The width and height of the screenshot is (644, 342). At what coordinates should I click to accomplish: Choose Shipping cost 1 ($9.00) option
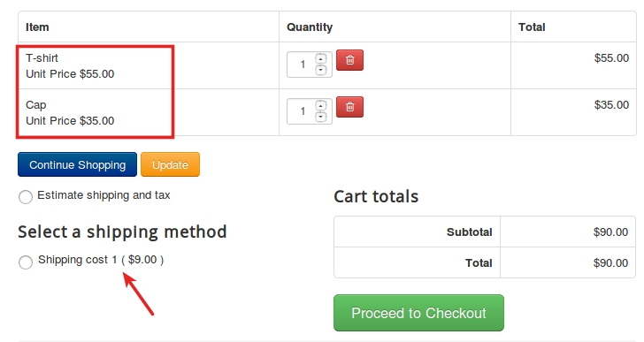point(26,262)
